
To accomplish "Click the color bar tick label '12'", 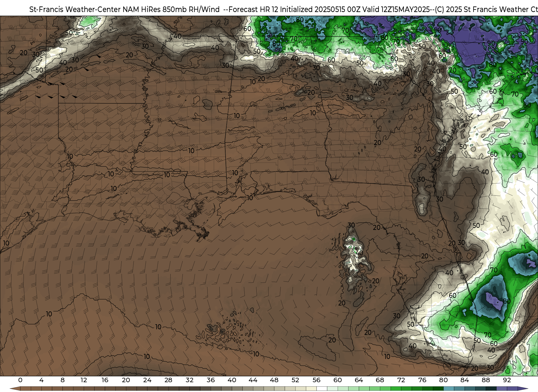I will (x=84, y=380).
